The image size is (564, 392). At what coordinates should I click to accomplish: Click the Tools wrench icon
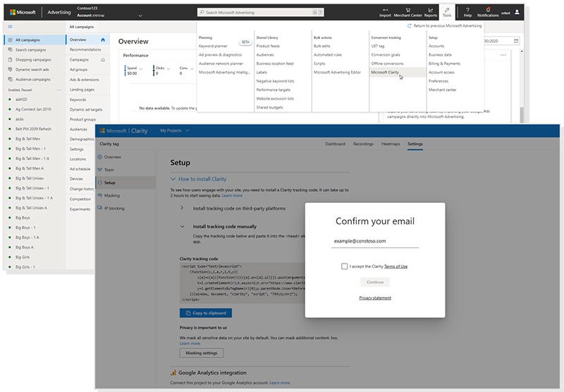pyautogui.click(x=447, y=10)
